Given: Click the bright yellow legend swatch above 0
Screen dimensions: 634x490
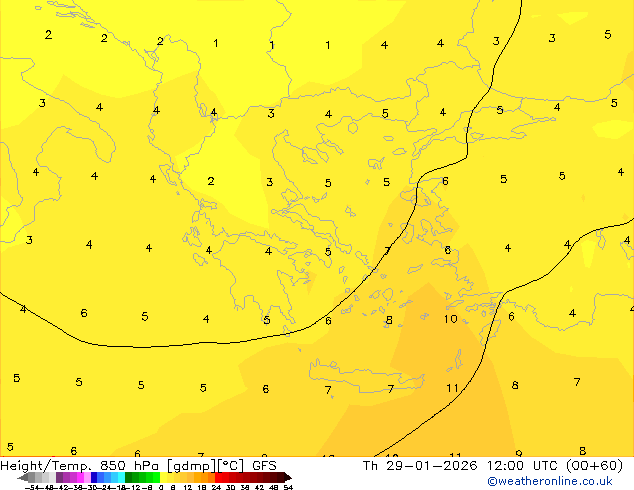Looking at the screenshot, I should click(163, 477).
